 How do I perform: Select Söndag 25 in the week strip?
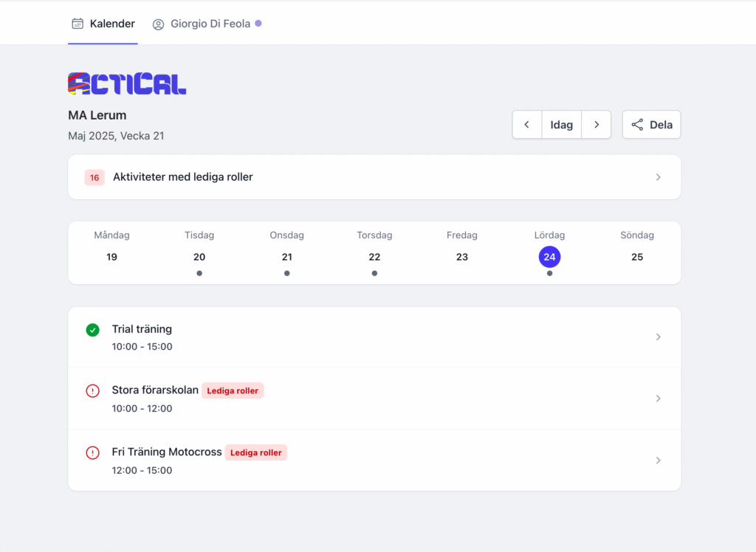[637, 257]
